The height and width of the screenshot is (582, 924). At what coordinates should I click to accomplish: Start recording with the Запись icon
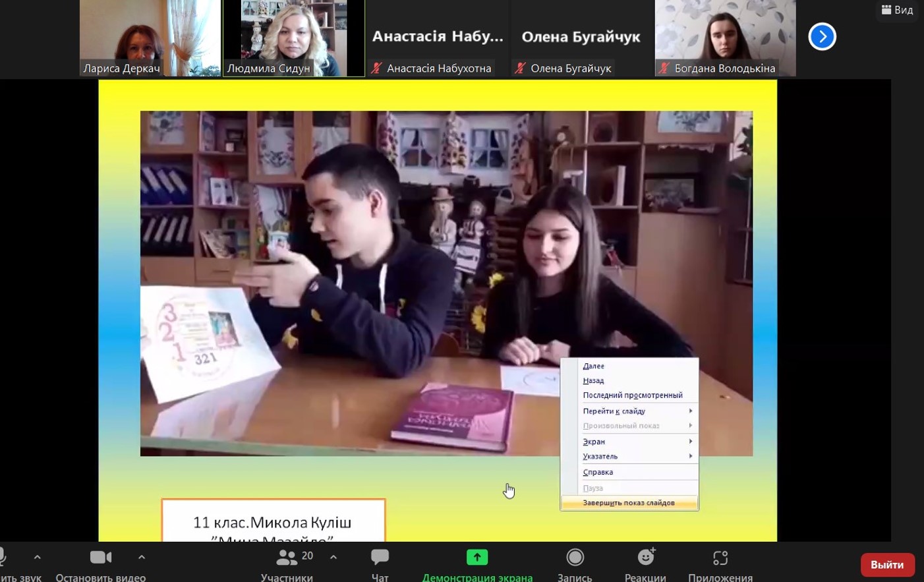point(575,558)
